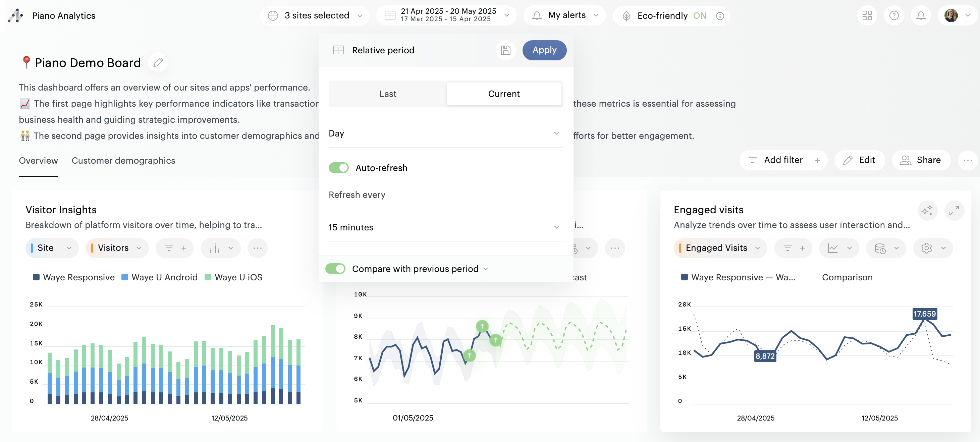The width and height of the screenshot is (980, 442).
Task: Click the notifications bell icon
Action: (921, 16)
